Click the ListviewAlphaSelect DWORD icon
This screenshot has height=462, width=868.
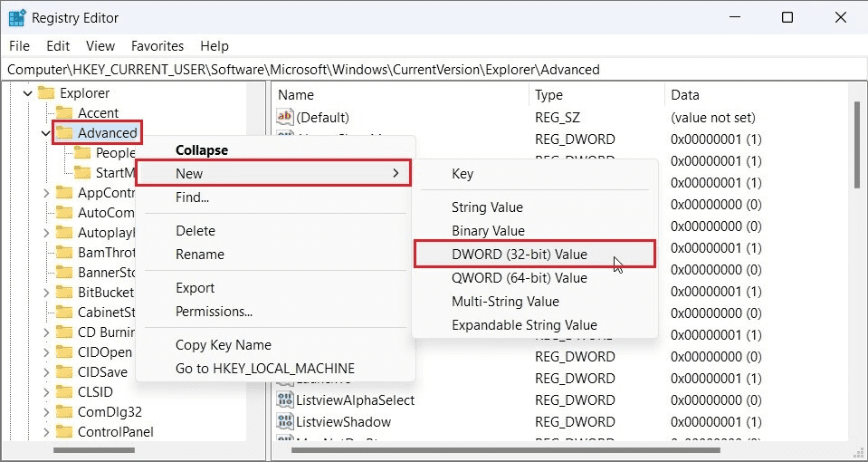[x=284, y=399]
